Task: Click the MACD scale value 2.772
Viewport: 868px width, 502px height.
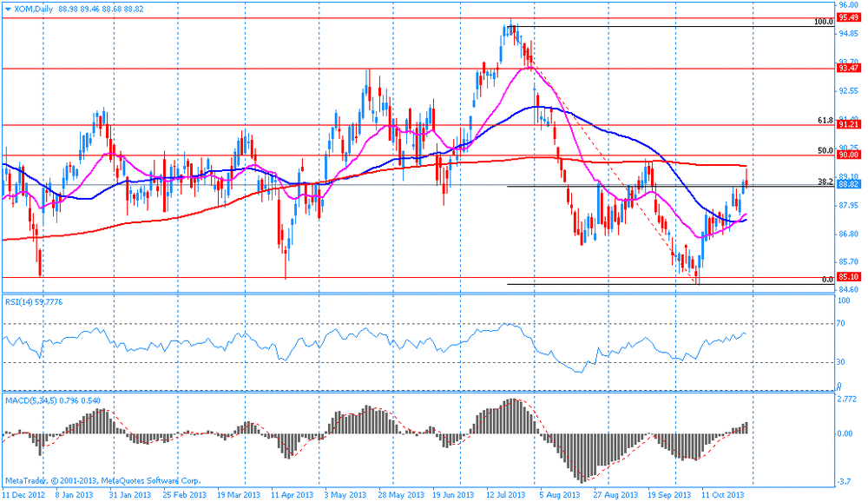Action: (x=847, y=399)
